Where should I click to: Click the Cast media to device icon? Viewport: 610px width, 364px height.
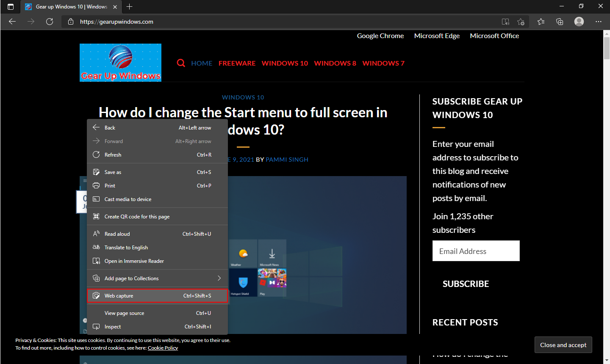coord(96,199)
